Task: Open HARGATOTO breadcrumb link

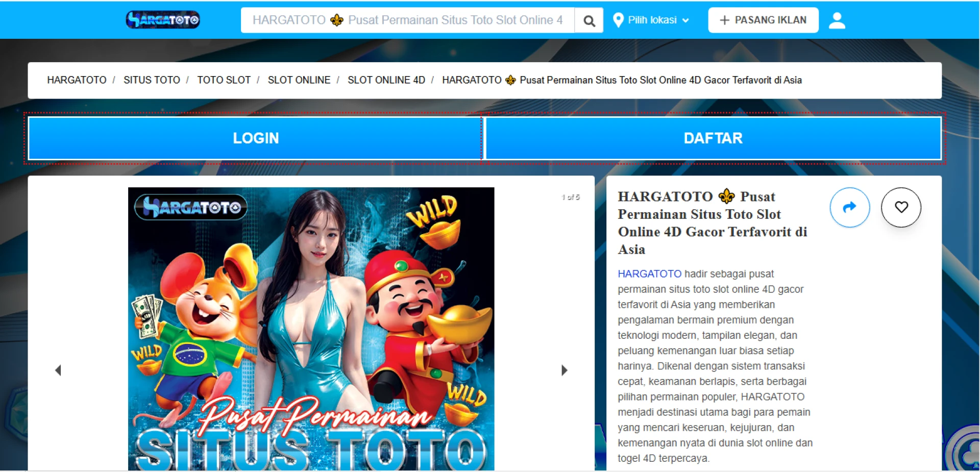Action: (x=77, y=80)
